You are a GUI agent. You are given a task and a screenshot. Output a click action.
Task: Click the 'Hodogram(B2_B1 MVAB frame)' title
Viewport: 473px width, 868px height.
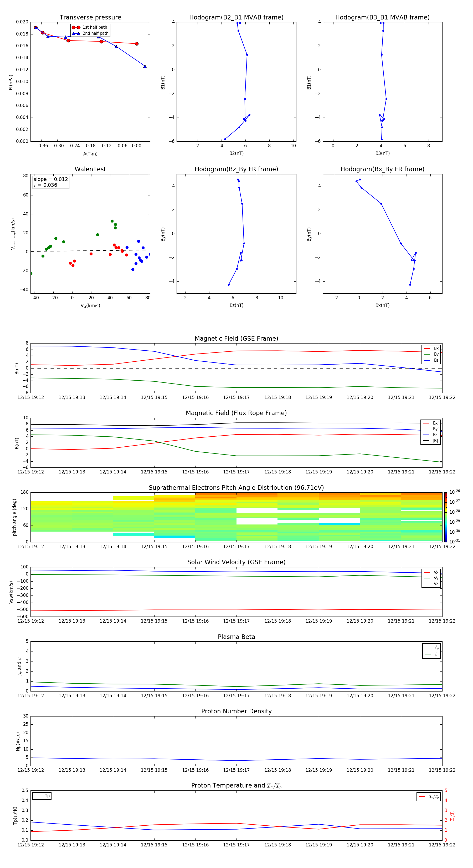tap(236, 18)
